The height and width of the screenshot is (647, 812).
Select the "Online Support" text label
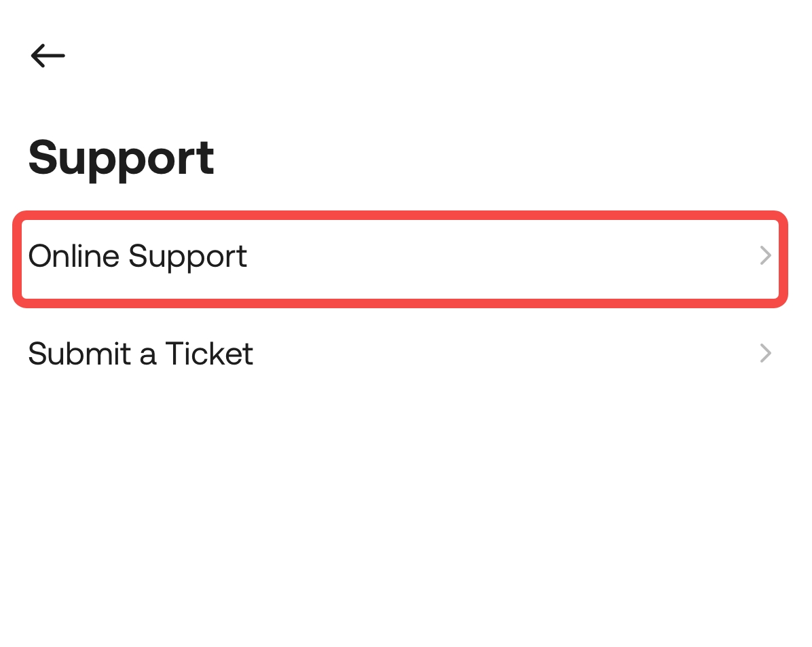[x=138, y=257]
